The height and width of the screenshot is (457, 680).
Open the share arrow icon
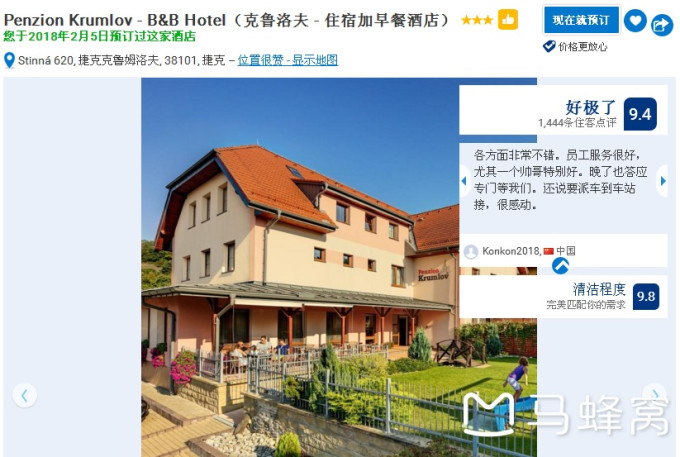(x=661, y=25)
